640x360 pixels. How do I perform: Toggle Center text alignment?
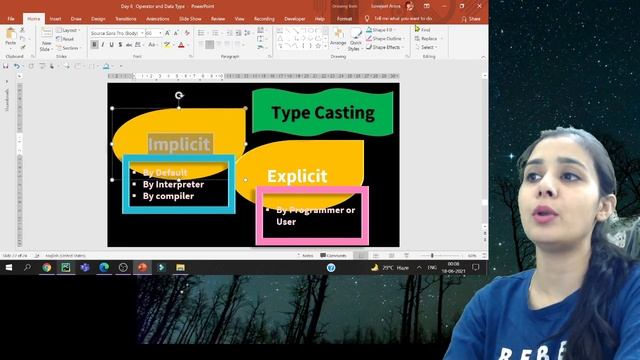point(210,44)
